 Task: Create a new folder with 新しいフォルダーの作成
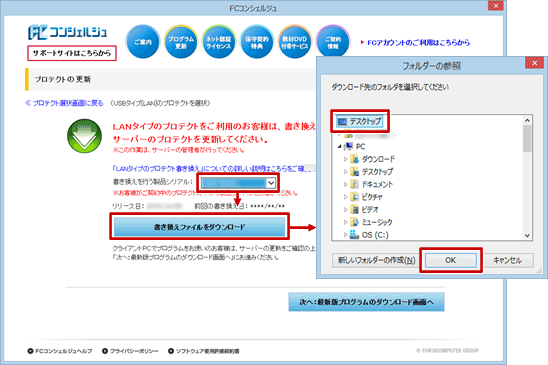tap(376, 260)
